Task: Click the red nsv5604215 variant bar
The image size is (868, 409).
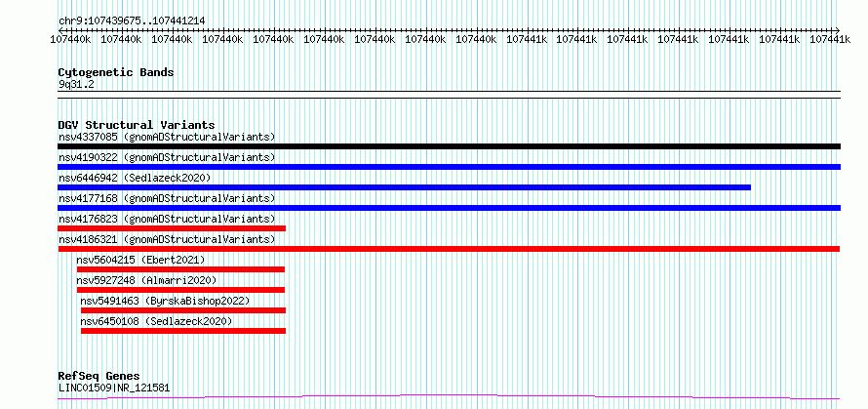Action: click(x=180, y=269)
